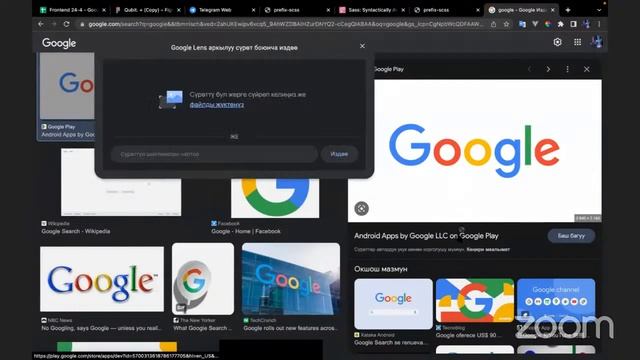Reload the current page
This screenshot has height=360, width=640.
coord(67,24)
